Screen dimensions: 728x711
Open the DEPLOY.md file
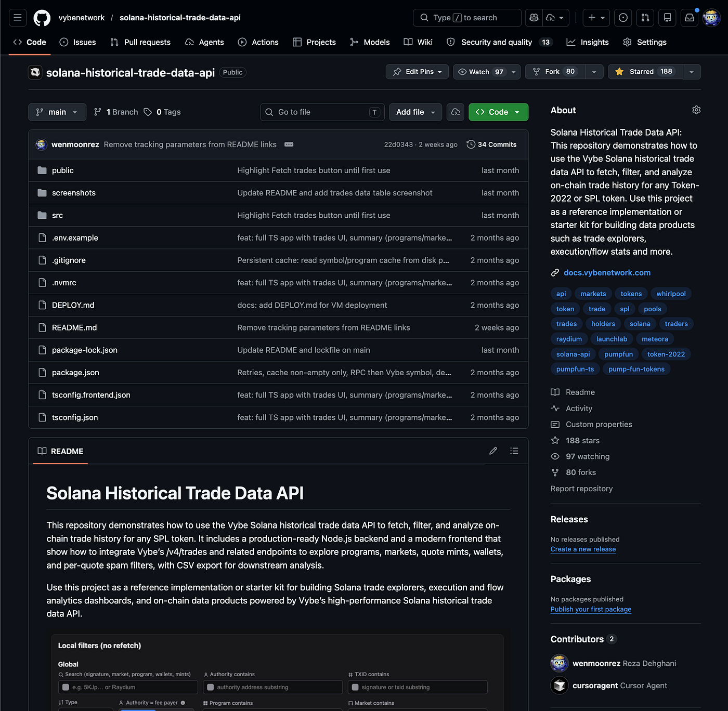coord(73,305)
